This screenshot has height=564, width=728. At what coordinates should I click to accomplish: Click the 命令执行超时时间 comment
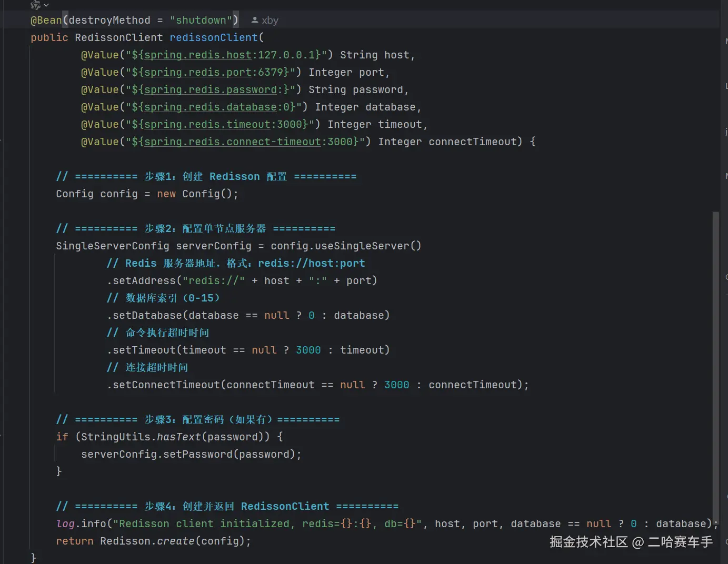[158, 333]
